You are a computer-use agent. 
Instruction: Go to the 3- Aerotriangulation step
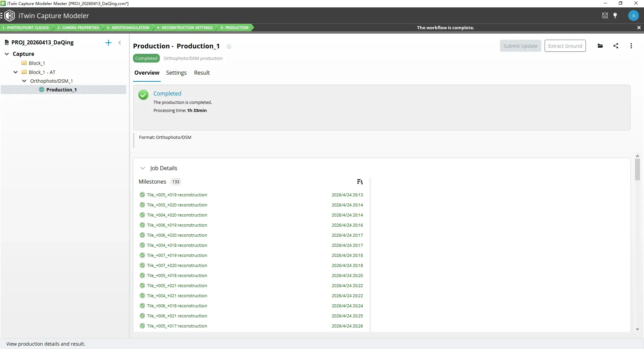128,28
